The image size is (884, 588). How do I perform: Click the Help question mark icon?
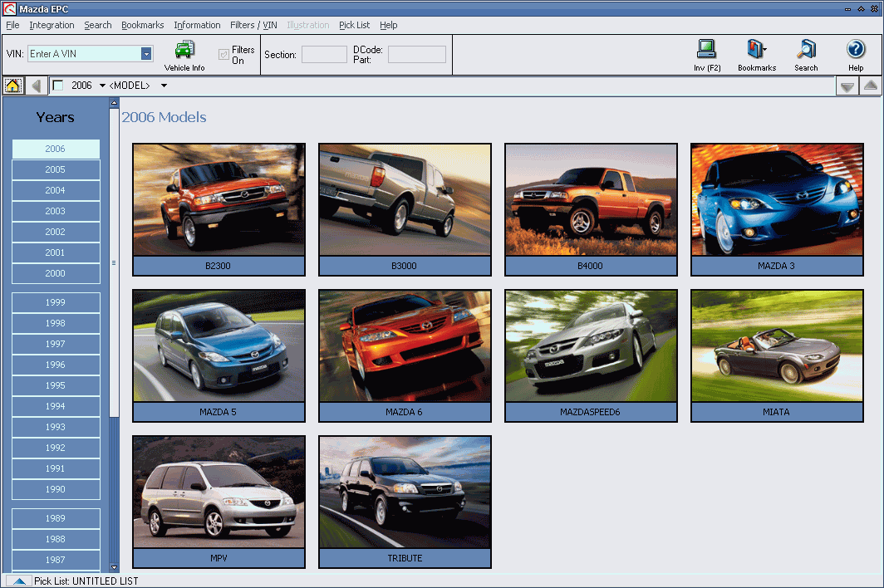[x=855, y=49]
